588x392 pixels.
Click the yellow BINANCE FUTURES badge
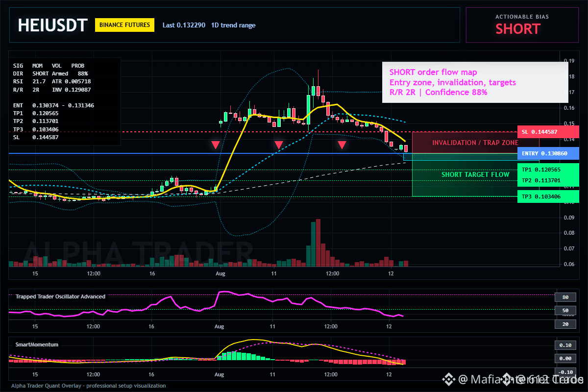click(x=124, y=25)
